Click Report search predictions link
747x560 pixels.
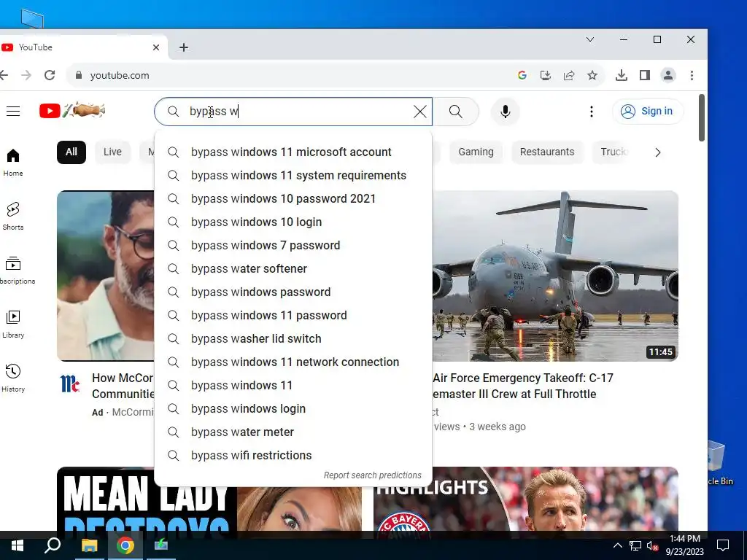pos(373,475)
